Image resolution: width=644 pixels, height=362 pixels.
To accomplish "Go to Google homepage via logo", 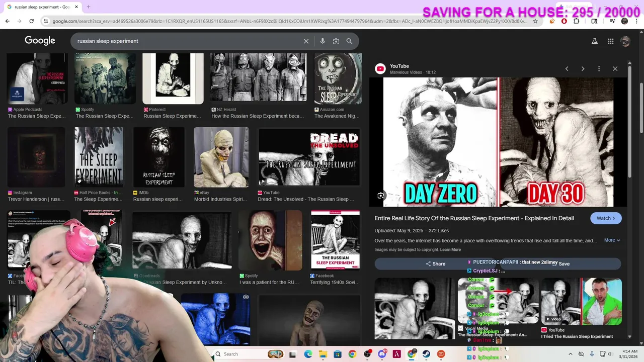I will [x=40, y=41].
